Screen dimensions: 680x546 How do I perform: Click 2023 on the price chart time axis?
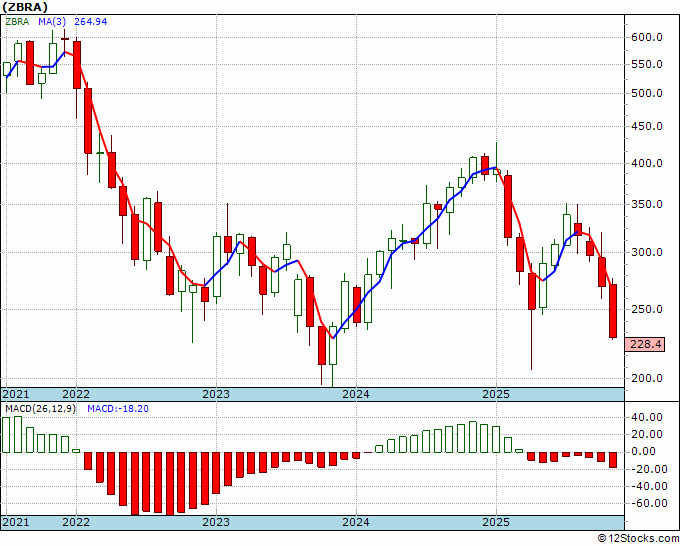216,394
